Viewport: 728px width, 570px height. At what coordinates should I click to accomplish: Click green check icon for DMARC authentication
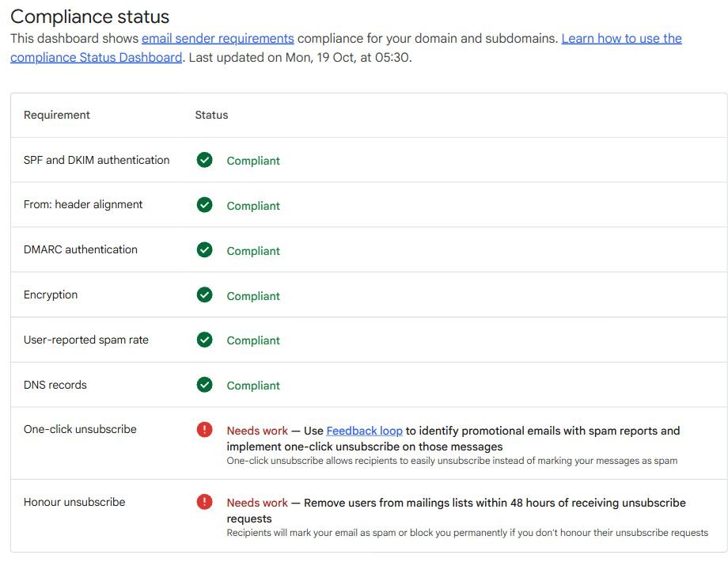tap(204, 250)
